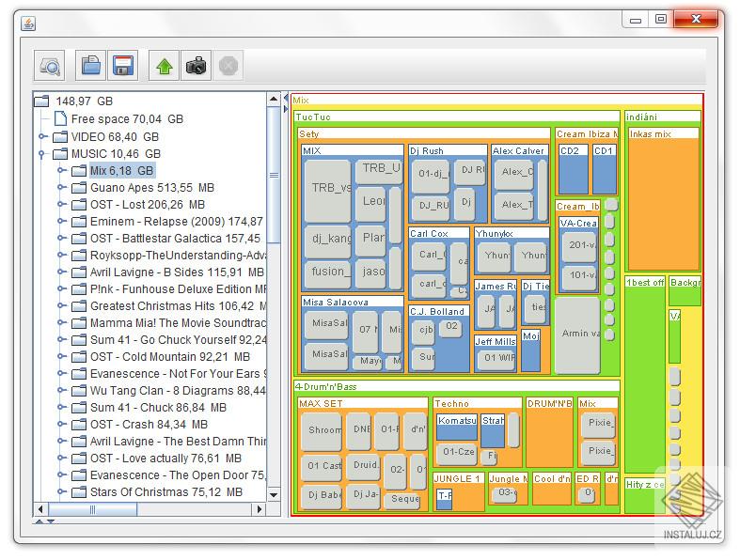The image size is (740, 560).
Task: Take a snapshot with the camera icon
Action: point(196,66)
